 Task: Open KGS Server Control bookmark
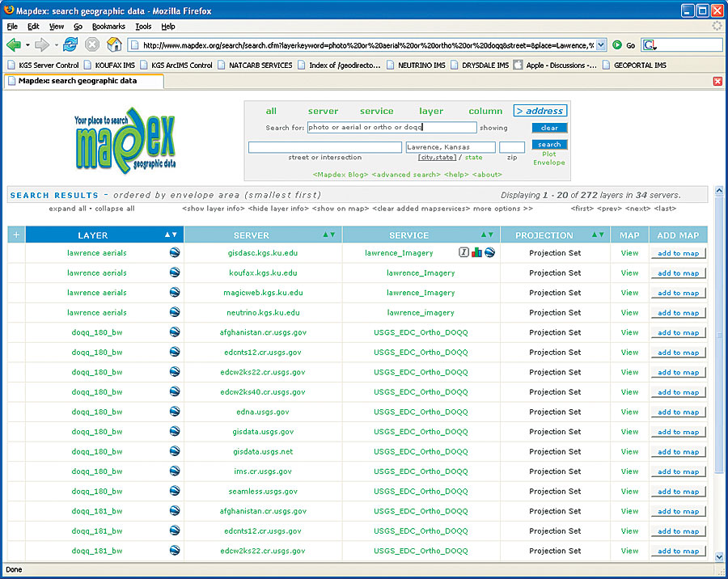pyautogui.click(x=44, y=66)
